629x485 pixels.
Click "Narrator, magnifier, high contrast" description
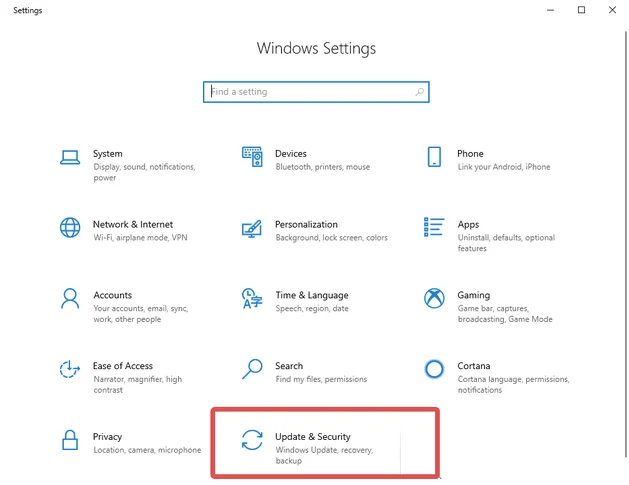click(x=138, y=384)
